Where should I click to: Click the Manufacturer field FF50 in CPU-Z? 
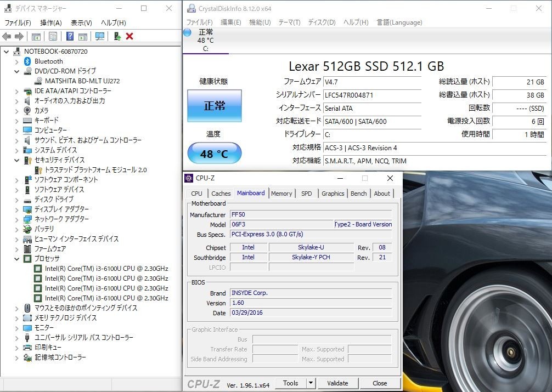tap(311, 214)
